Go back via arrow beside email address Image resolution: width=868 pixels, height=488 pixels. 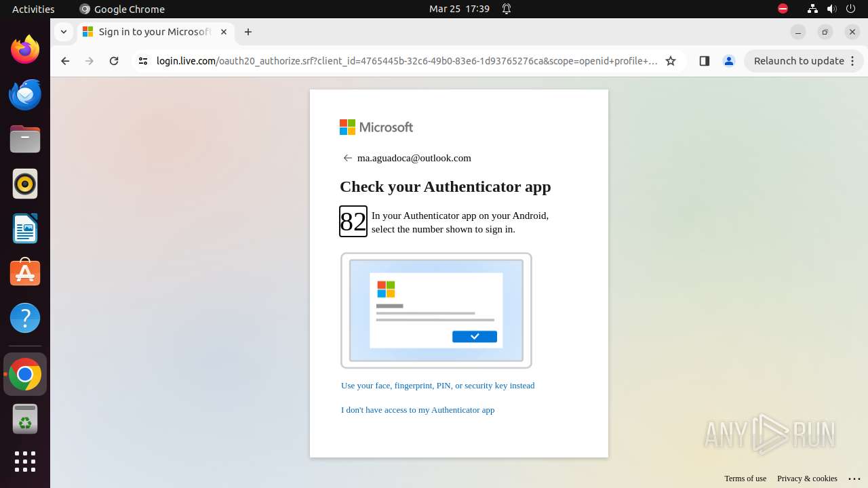tap(347, 158)
